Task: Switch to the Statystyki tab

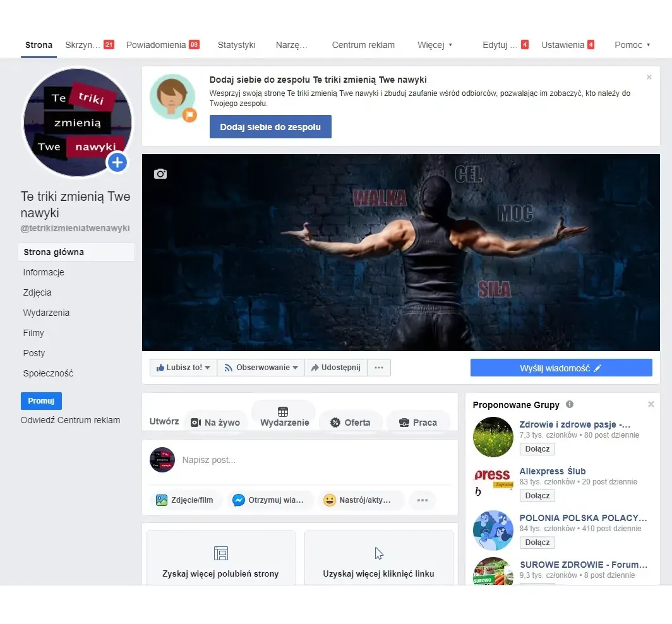Action: (236, 45)
